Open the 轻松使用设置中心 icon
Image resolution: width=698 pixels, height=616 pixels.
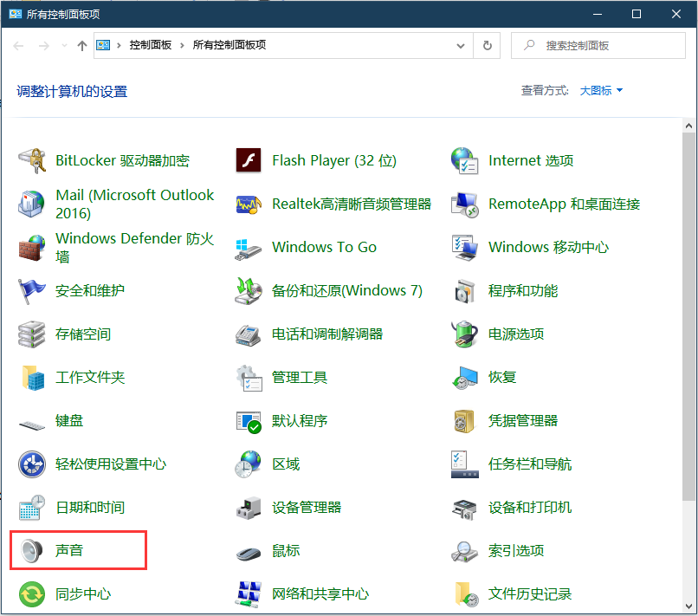click(x=32, y=464)
